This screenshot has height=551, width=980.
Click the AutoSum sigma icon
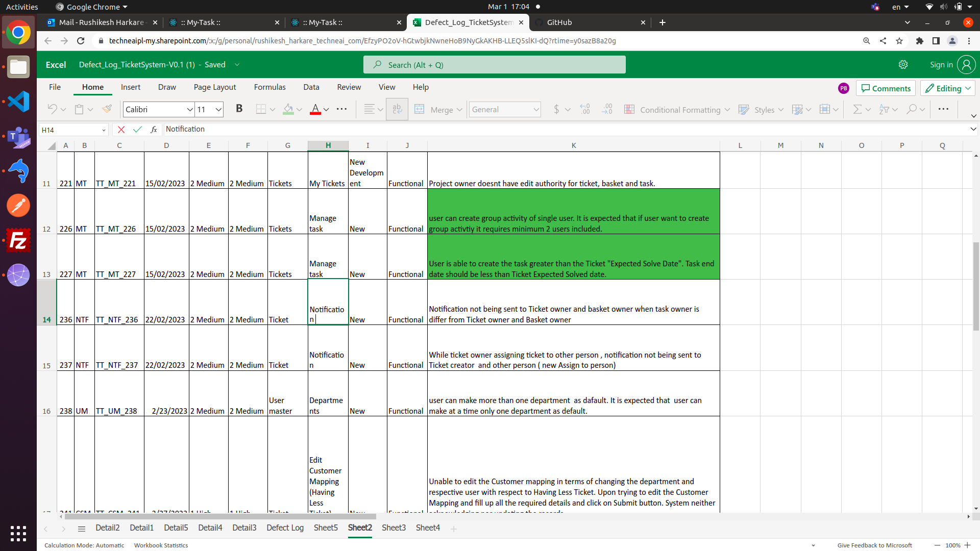pyautogui.click(x=857, y=109)
